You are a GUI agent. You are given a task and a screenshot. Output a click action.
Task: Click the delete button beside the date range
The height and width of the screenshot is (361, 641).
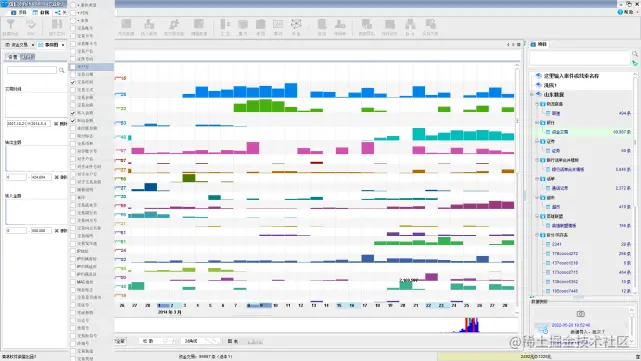pyautogui.click(x=61, y=123)
